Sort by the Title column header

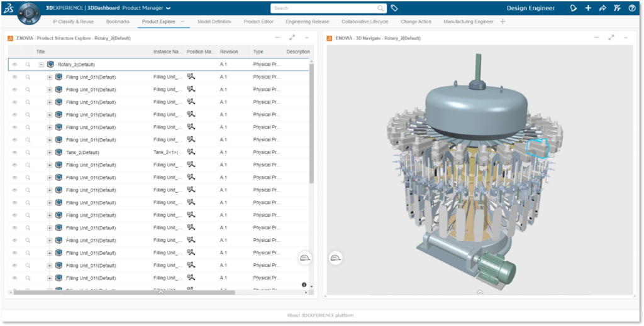[40, 52]
